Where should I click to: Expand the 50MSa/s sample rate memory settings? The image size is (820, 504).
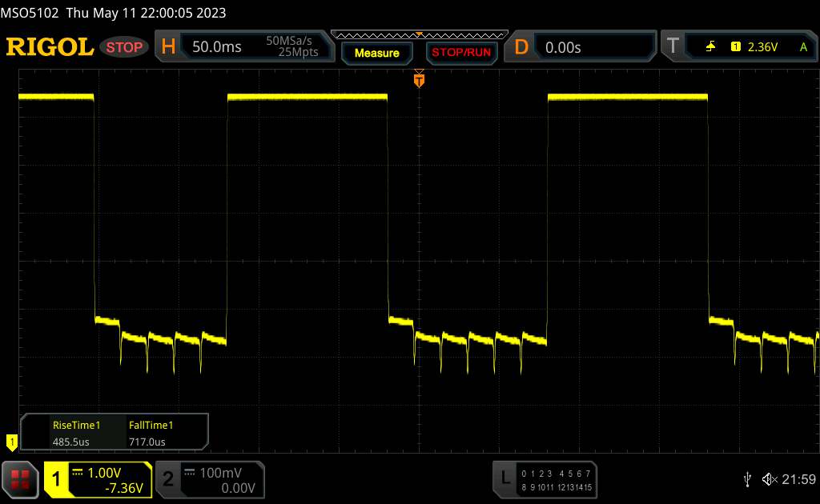[x=291, y=47]
